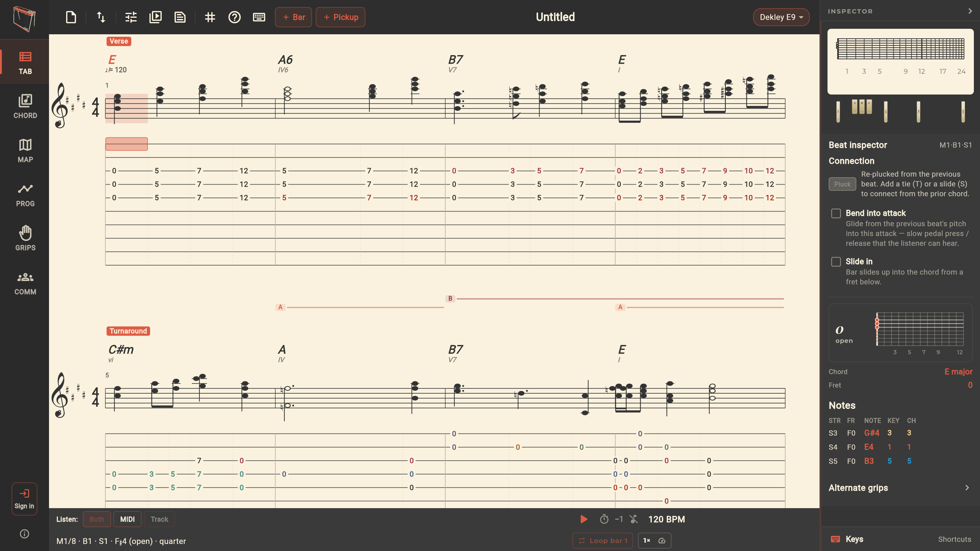Open the help question mark icon
Viewport: 980px width, 551px height.
click(x=234, y=17)
